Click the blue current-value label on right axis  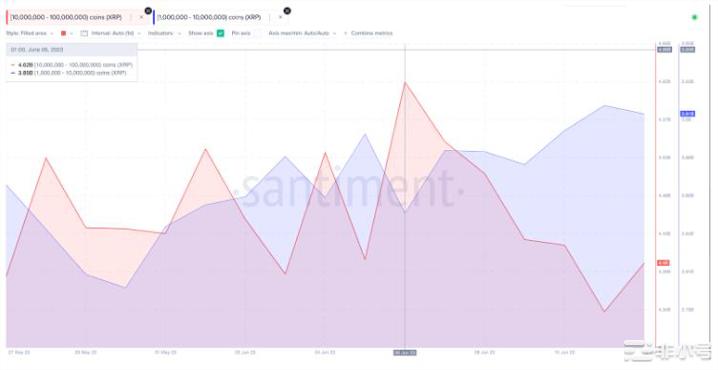tap(688, 114)
